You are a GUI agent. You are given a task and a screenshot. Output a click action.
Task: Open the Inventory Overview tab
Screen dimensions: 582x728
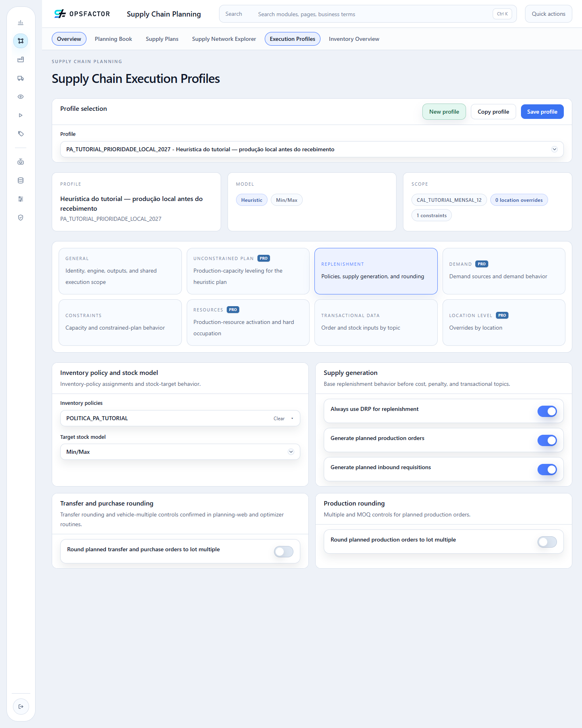354,39
